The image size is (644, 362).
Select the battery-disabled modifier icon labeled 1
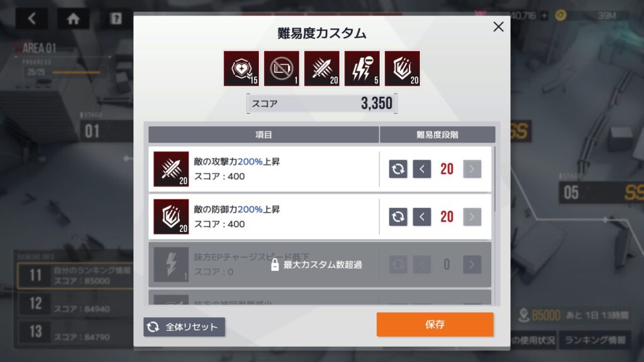[281, 69]
